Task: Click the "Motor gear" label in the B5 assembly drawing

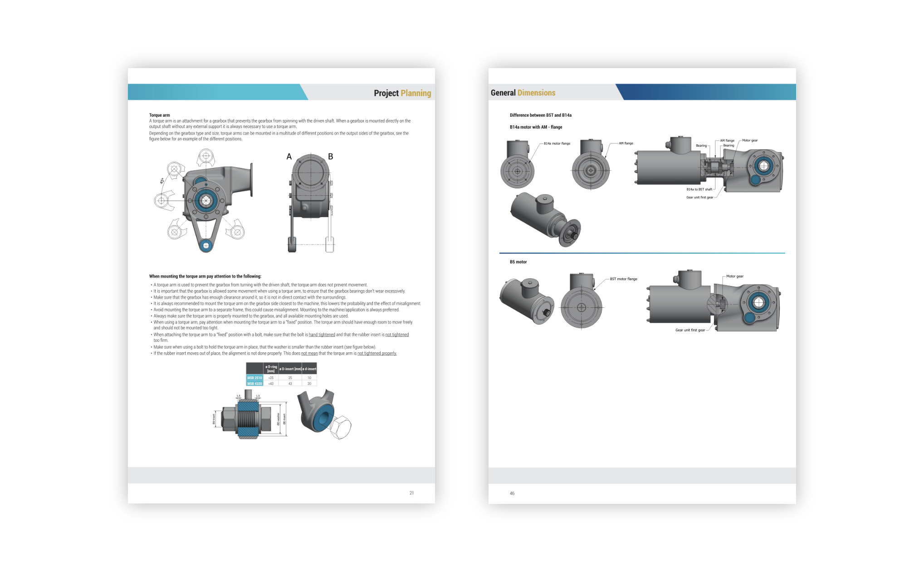Action: pyautogui.click(x=735, y=276)
